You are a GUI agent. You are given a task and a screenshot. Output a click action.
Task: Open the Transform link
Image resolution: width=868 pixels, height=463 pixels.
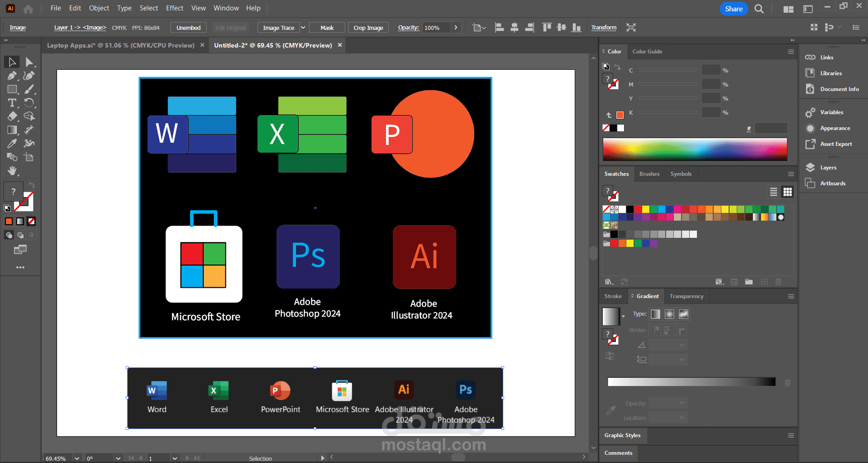pos(604,28)
